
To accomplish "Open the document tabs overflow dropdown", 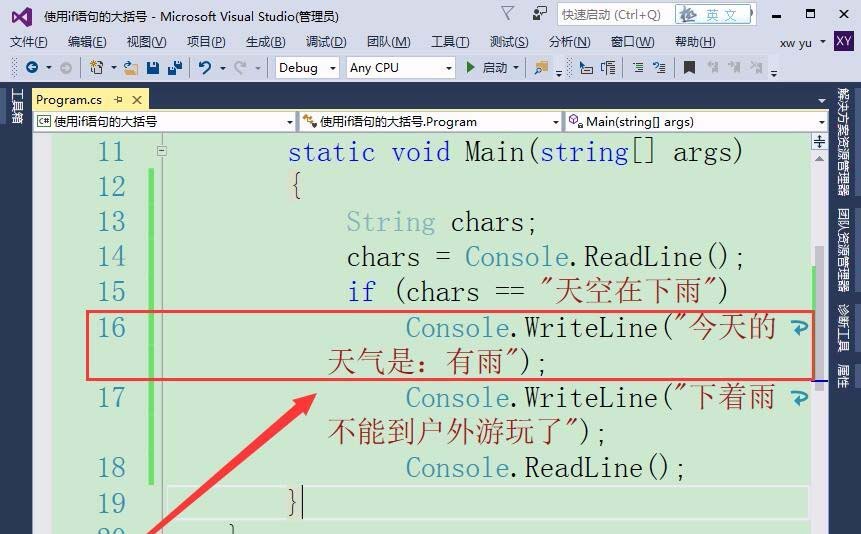I will (821, 101).
